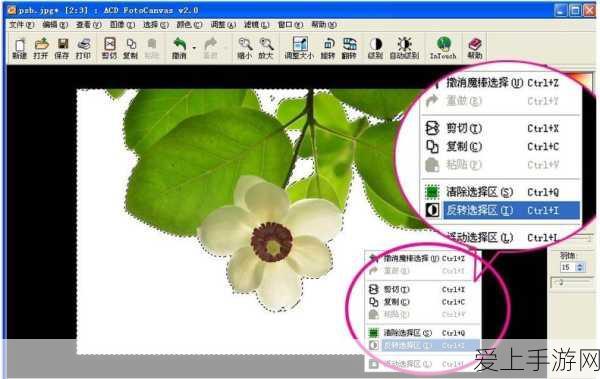600x379 pixels.
Task: Open the dropdown arrow beside 撤消 (Undo)
Action: pos(194,48)
